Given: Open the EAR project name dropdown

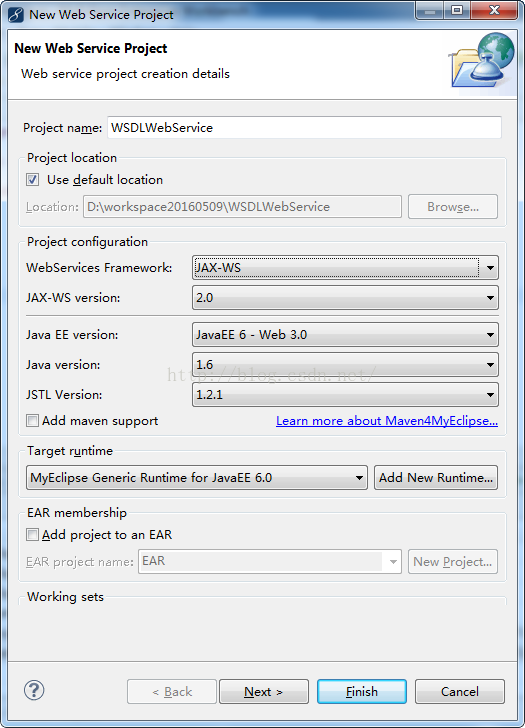Looking at the screenshot, I should [270, 561].
